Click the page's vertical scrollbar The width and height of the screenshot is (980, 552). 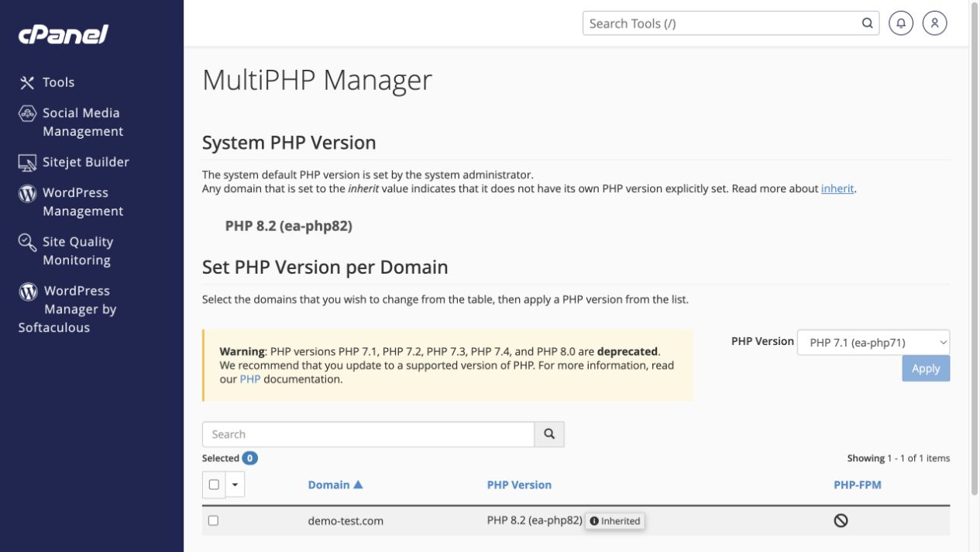[975, 248]
